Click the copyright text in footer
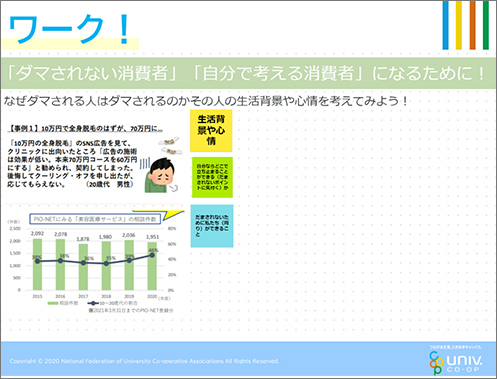The height and width of the screenshot is (379, 497). click(x=144, y=361)
